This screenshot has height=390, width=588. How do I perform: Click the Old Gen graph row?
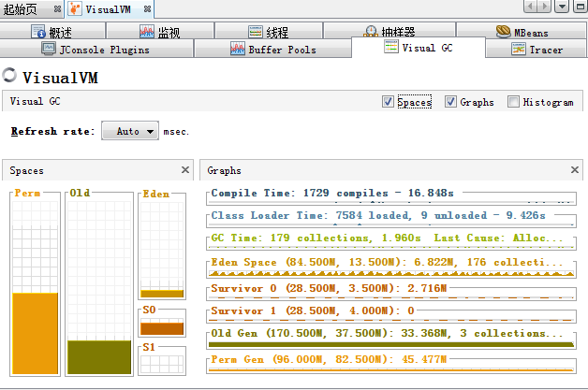coord(390,339)
